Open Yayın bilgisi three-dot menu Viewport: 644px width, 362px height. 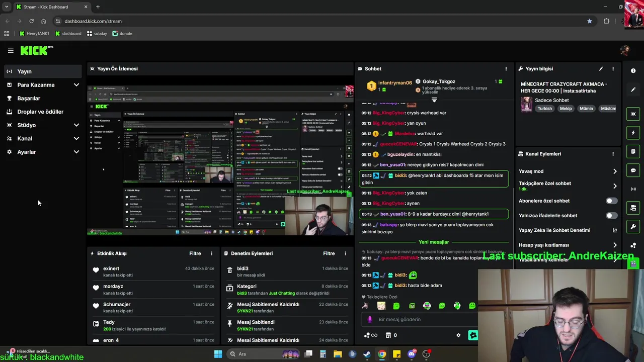click(613, 68)
